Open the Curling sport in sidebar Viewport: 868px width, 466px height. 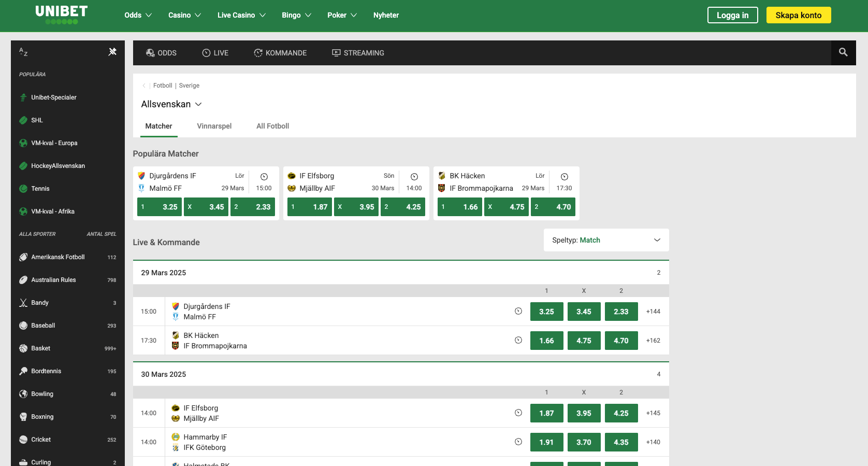tap(67, 462)
